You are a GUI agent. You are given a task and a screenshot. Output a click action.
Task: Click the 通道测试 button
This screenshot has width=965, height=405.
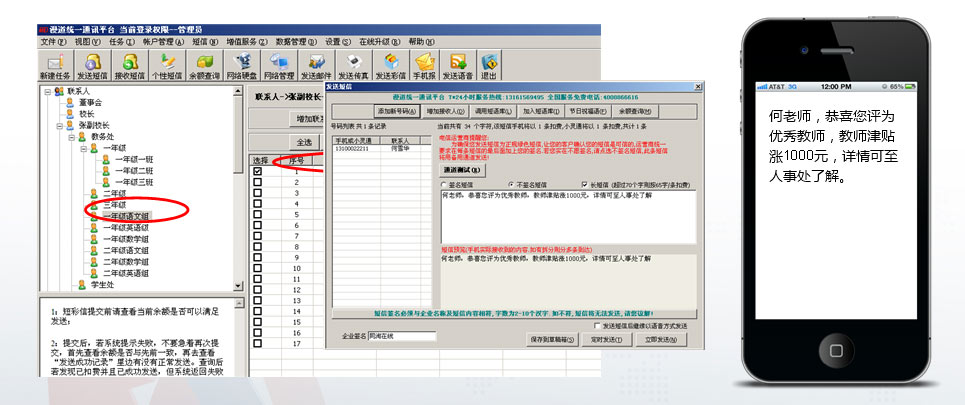pos(462,170)
